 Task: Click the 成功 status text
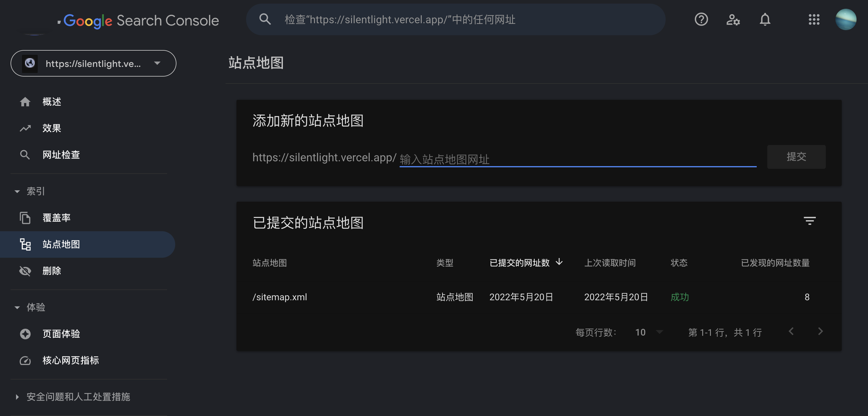pos(679,297)
